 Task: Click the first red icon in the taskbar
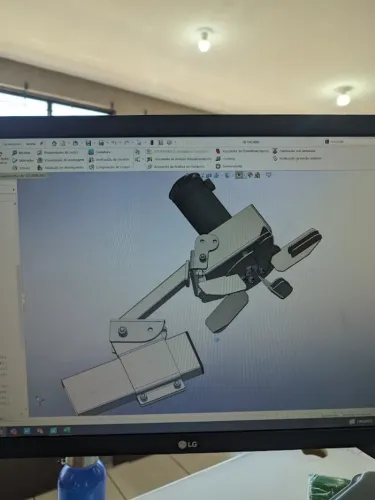(13, 431)
